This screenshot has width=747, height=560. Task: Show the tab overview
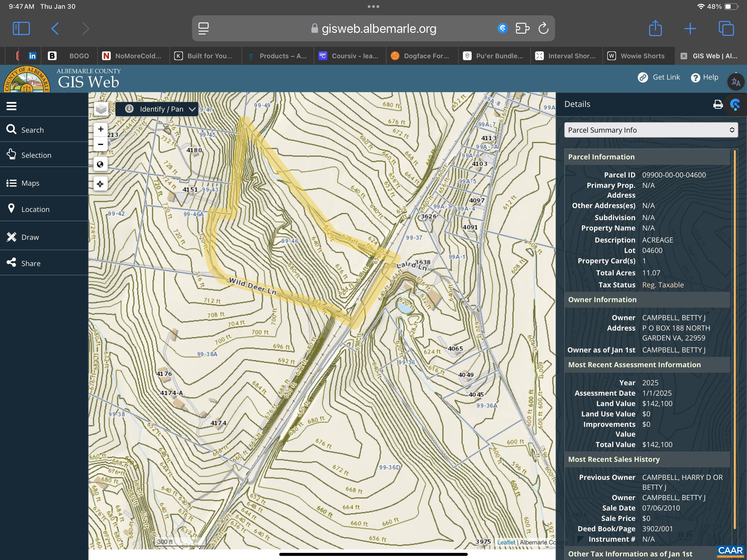click(726, 28)
